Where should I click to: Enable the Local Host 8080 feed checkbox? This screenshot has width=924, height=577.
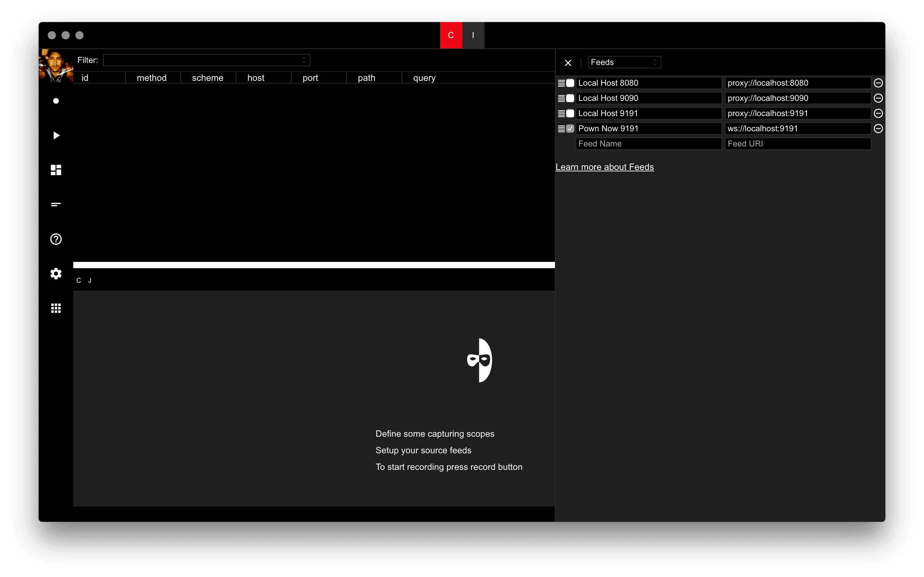pyautogui.click(x=570, y=83)
